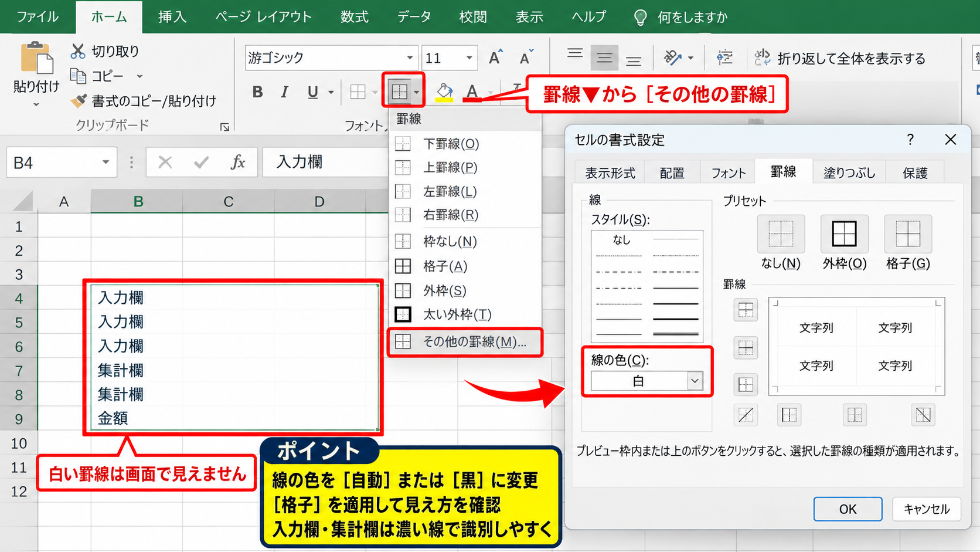980x552 pixels.
Task: Click the OK button
Action: (x=848, y=509)
